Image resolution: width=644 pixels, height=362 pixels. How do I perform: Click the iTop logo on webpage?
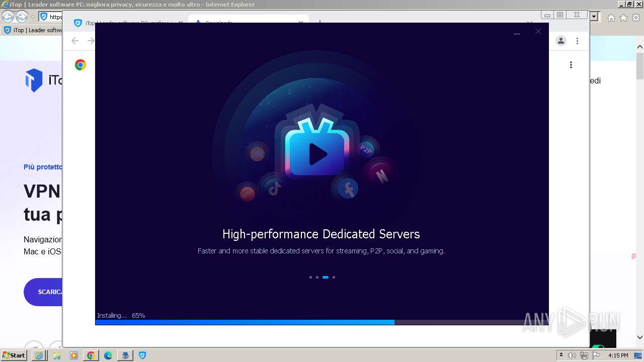(x=44, y=80)
